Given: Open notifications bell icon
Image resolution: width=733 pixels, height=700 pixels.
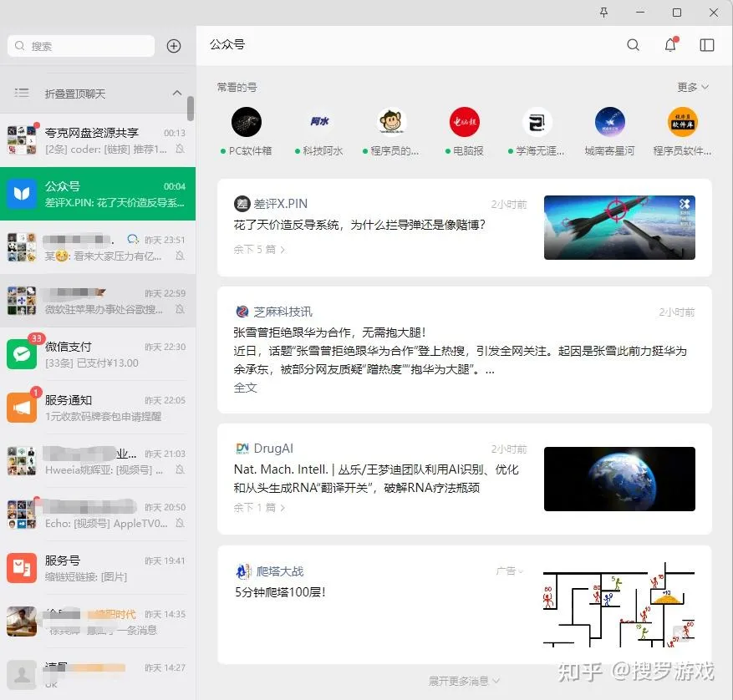Looking at the screenshot, I should (x=671, y=44).
